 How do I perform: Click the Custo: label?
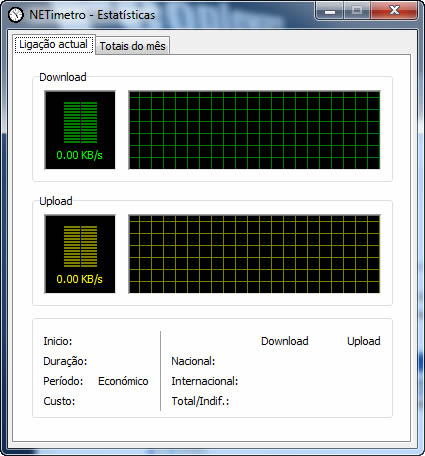coord(59,401)
